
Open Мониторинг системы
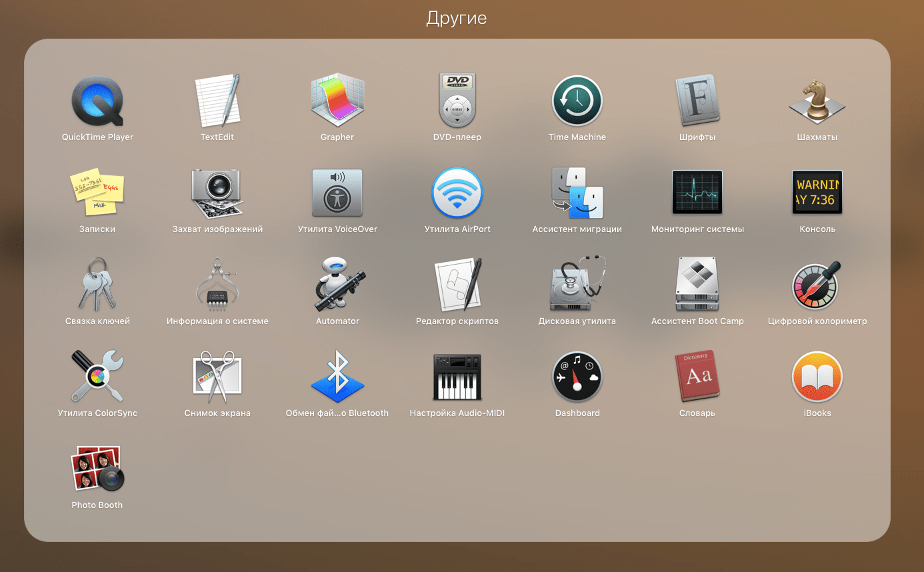697,193
